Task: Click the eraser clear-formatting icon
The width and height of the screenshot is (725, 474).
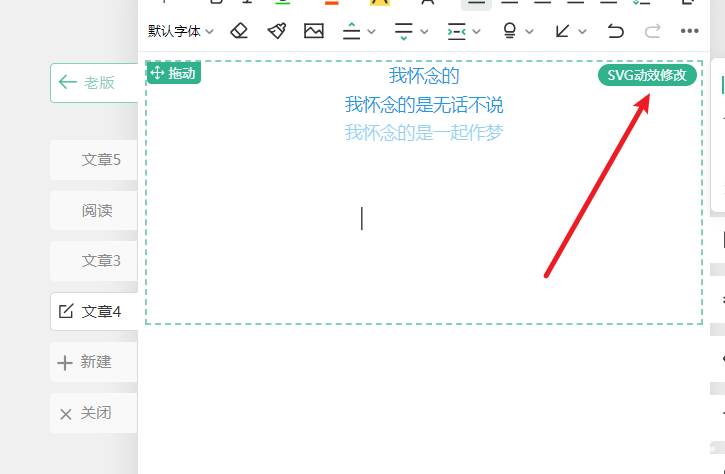Action: tap(238, 31)
